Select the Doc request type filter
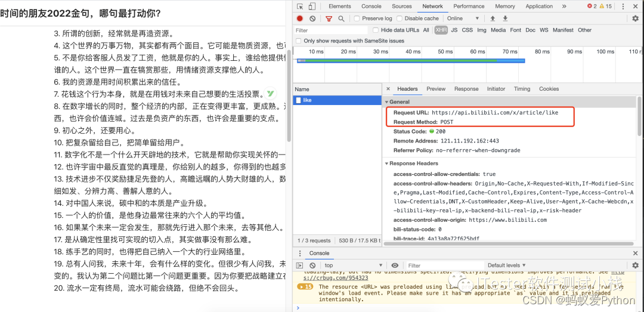 (530, 30)
